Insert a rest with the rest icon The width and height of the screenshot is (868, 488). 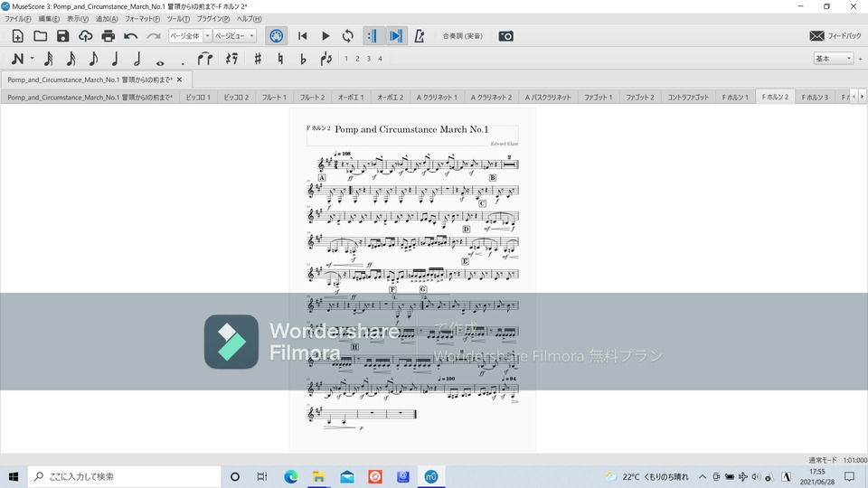pyautogui.click(x=232, y=58)
